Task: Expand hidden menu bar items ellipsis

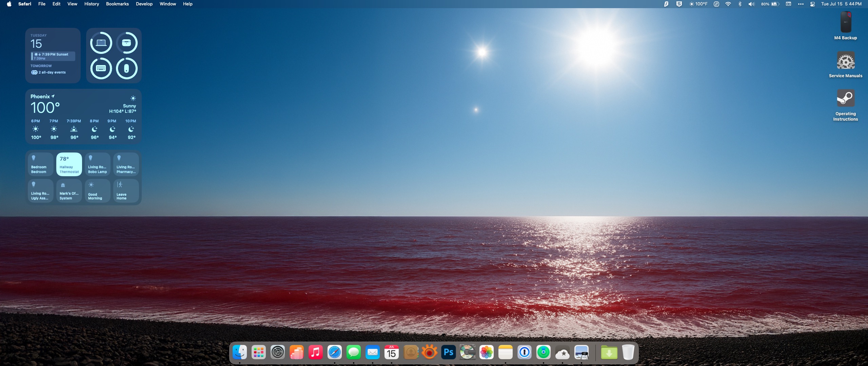Action: click(x=801, y=4)
